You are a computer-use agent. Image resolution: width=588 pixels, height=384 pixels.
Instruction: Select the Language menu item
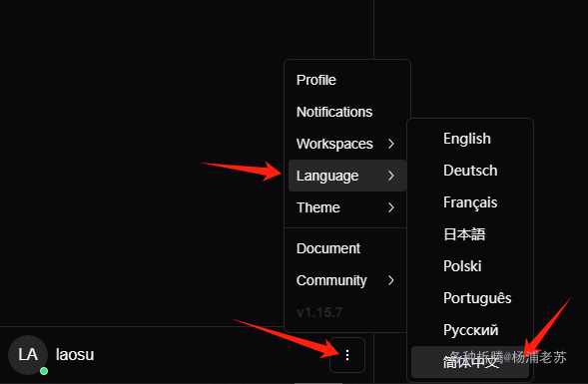(x=347, y=176)
